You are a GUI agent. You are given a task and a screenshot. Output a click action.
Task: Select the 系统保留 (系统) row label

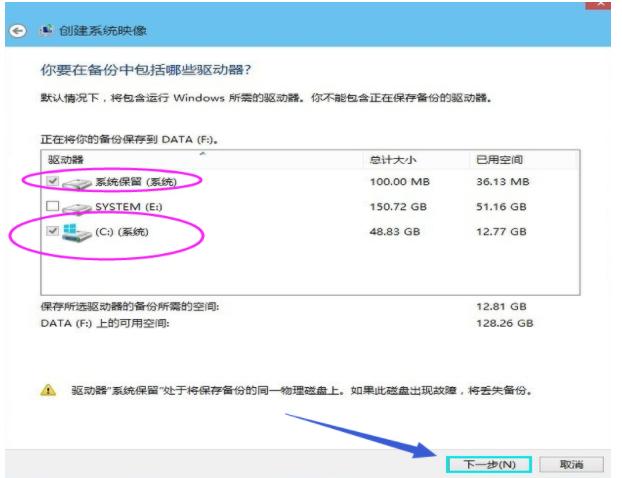point(136,182)
